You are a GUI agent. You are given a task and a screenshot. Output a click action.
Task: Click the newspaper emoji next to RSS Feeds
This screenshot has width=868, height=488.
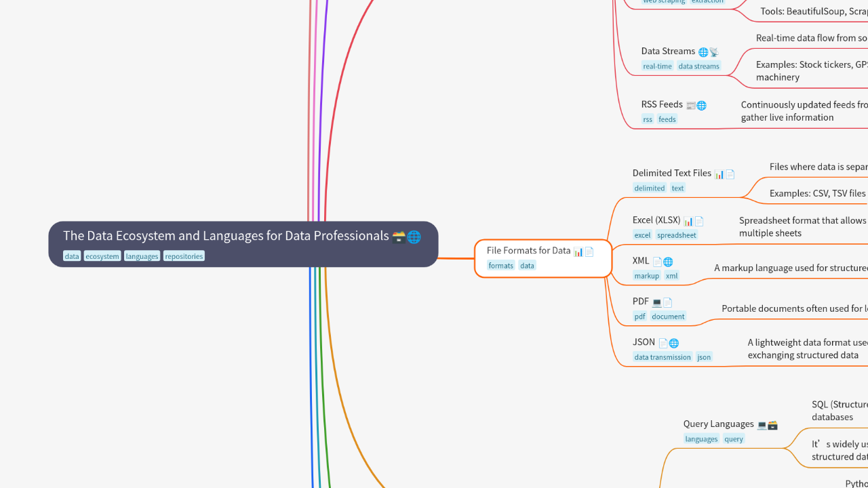[691, 106]
